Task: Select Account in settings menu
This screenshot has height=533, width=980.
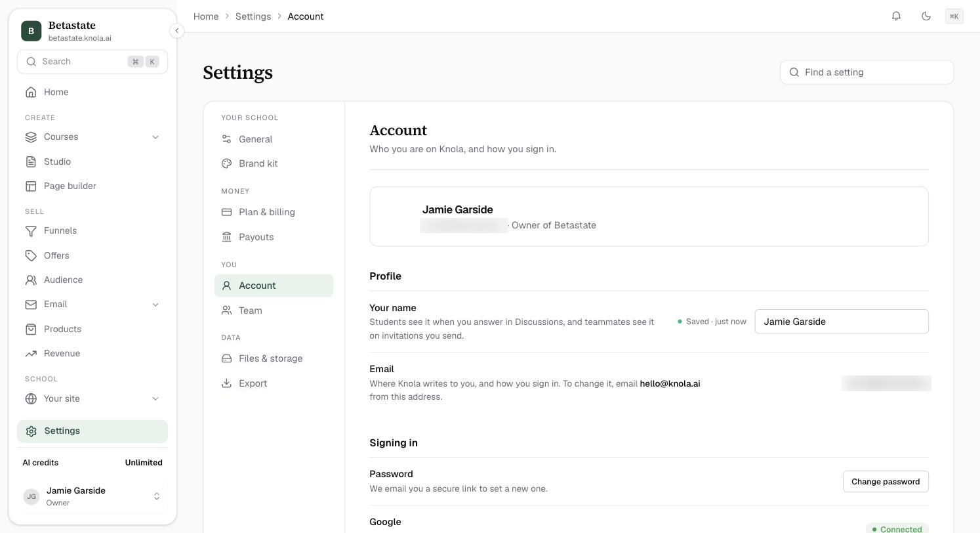Action: [x=274, y=286]
